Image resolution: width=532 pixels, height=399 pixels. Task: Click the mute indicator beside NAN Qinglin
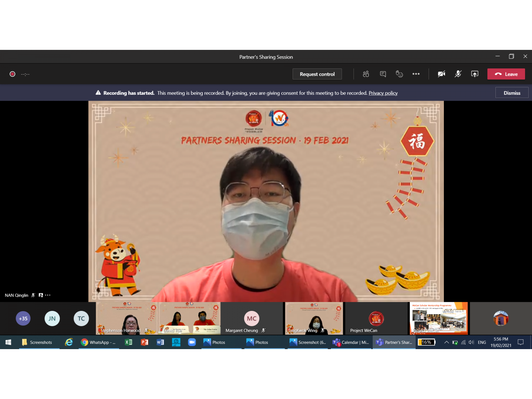click(x=33, y=295)
